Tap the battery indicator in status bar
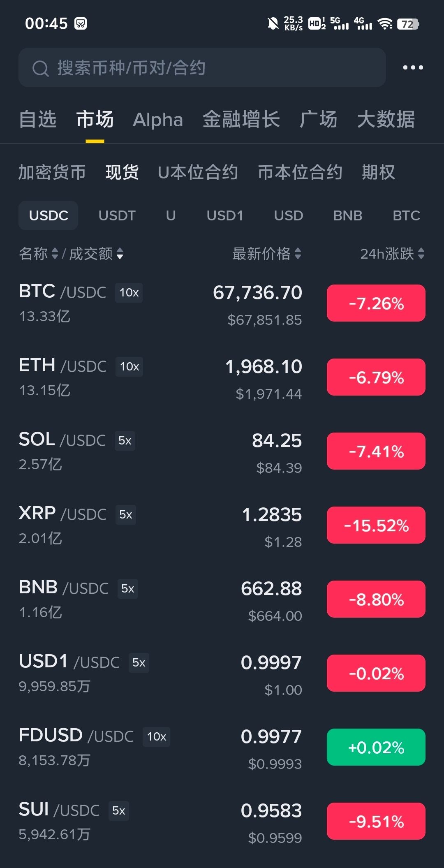This screenshot has width=444, height=868. click(x=408, y=24)
